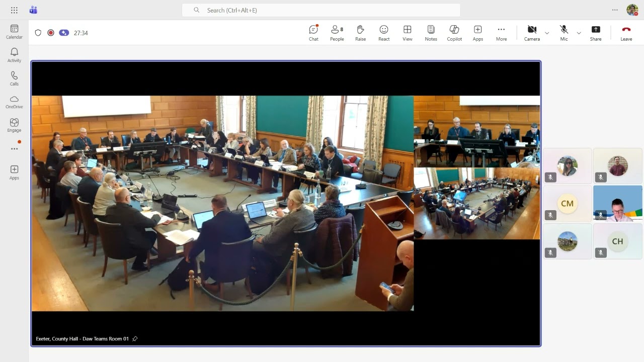
Task: Open Engage in the sidebar
Action: 14,125
